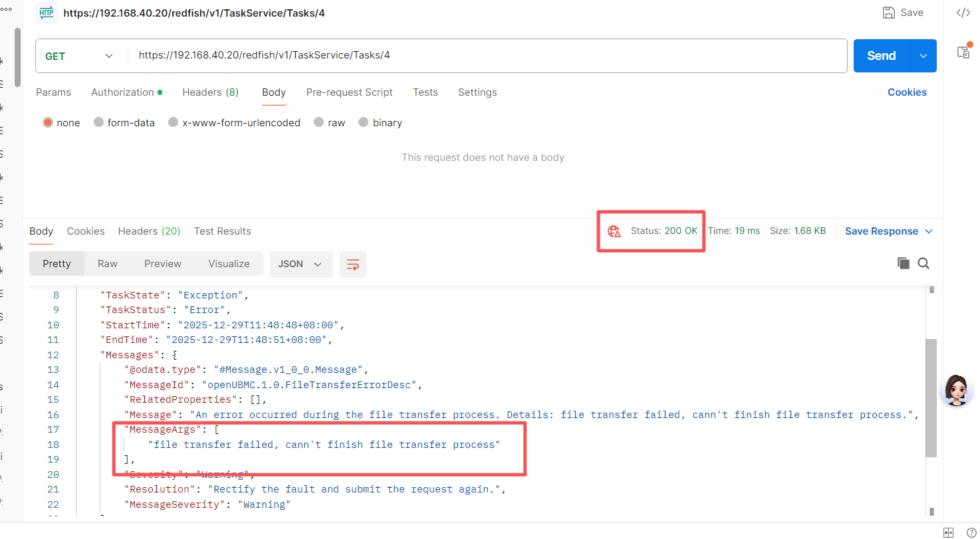
Task: Click the search response magnifier icon
Action: (x=923, y=263)
